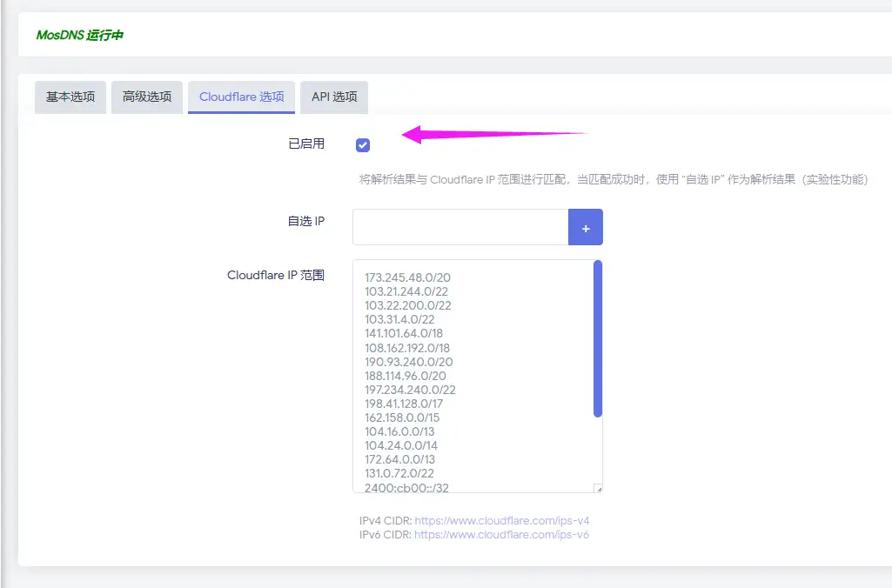Switch to the 基本选项 tab
The width and height of the screenshot is (892, 588).
click(70, 97)
